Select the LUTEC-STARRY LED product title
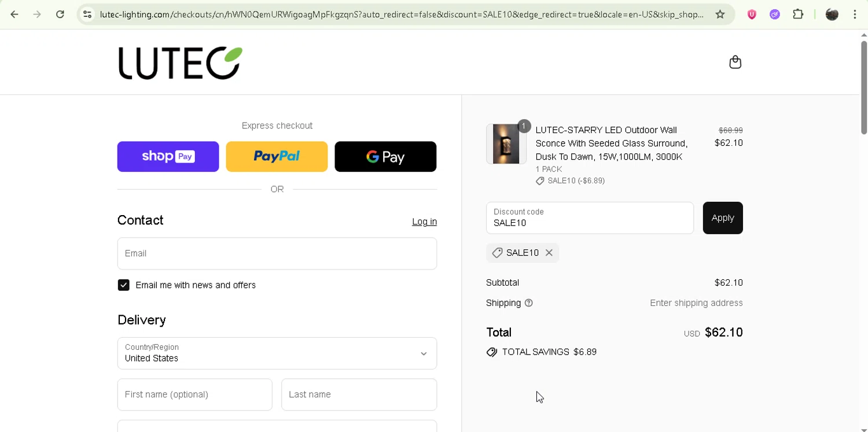Screen dimensions: 868x432 coord(612,143)
